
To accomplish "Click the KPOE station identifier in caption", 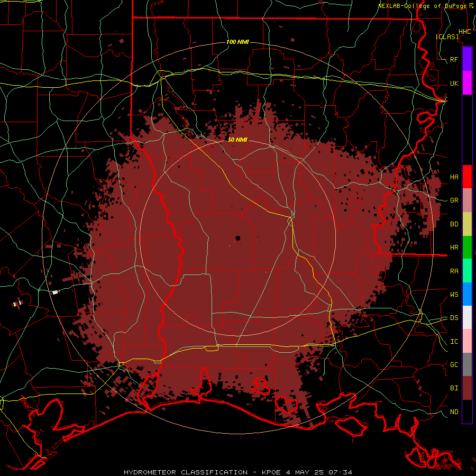I will (x=271, y=472).
